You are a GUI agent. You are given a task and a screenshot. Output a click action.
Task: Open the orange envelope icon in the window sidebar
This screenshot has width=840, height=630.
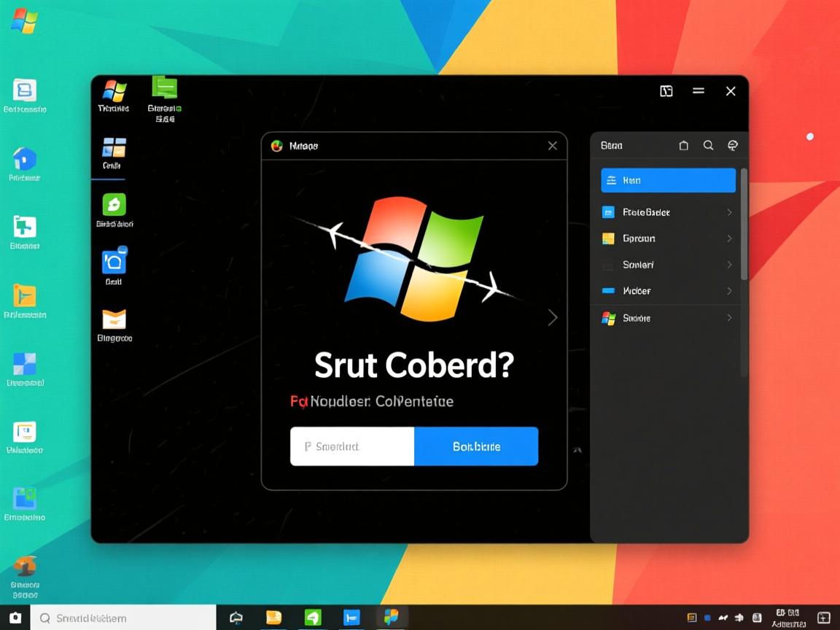(114, 319)
